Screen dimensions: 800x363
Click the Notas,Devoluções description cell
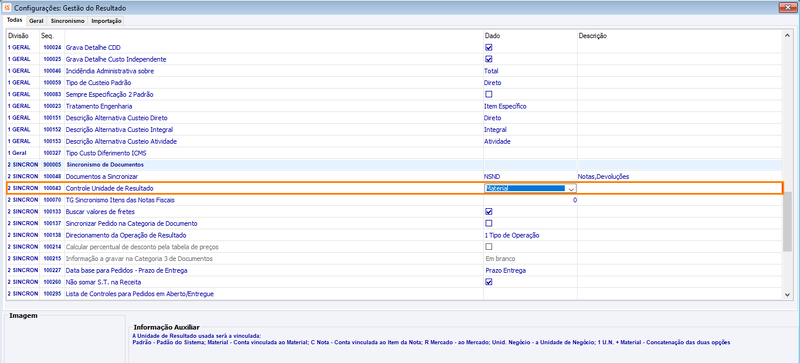680,177
